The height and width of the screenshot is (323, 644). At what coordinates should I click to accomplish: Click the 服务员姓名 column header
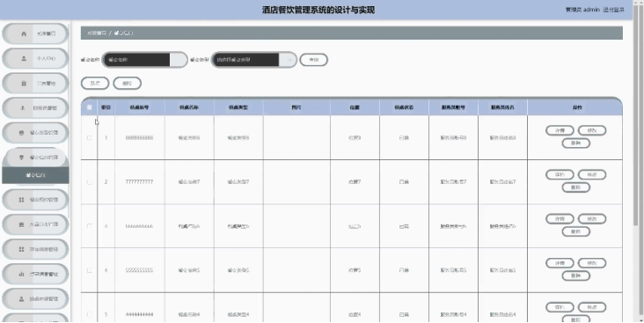[502, 107]
